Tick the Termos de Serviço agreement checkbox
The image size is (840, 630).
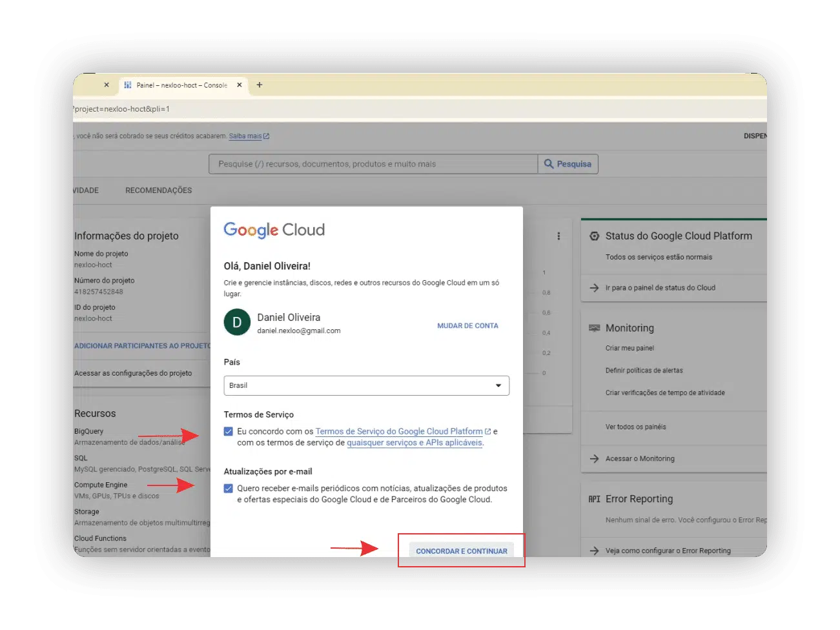229,431
